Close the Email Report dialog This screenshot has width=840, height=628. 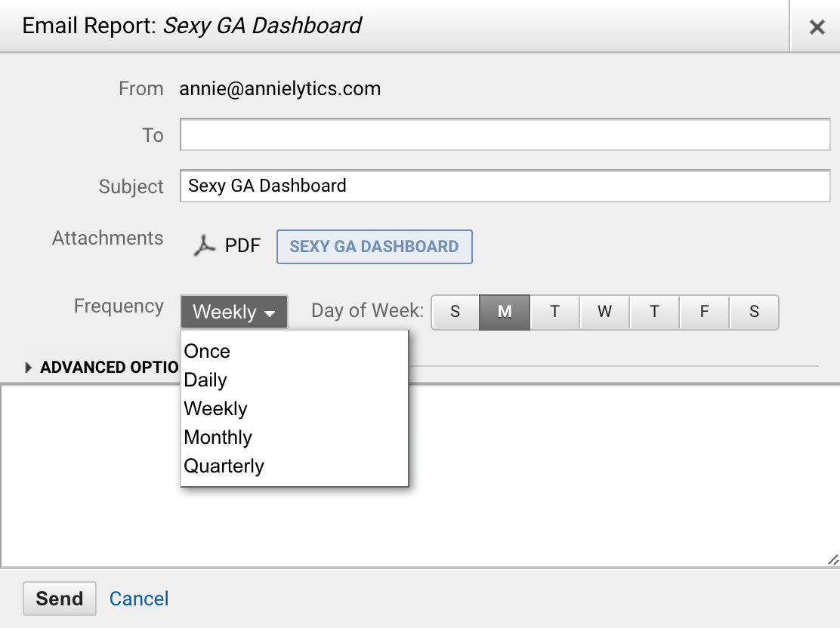tap(817, 27)
